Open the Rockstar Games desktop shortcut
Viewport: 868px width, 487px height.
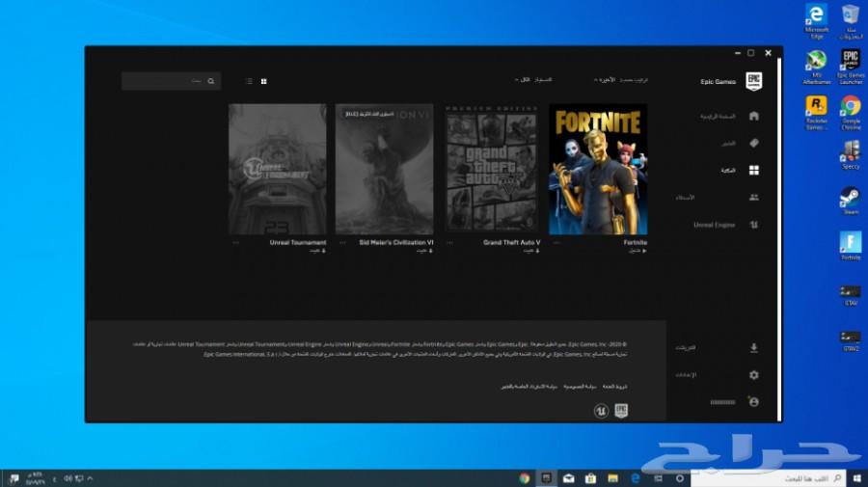tap(817, 112)
